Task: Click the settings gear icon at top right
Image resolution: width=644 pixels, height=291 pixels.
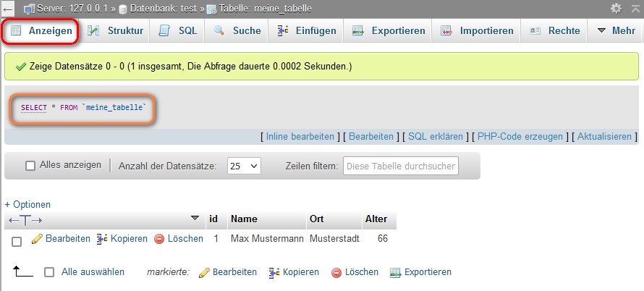Action: pos(616,8)
